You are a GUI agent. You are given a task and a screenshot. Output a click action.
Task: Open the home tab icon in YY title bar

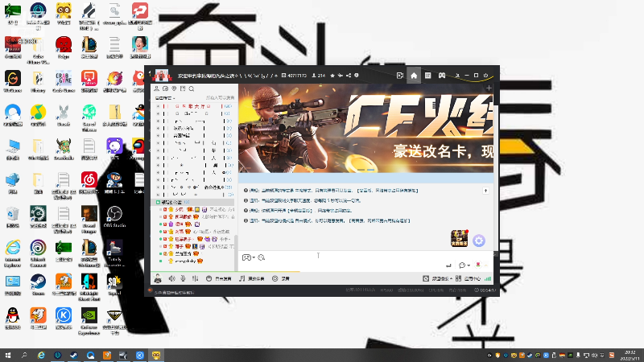(x=414, y=76)
